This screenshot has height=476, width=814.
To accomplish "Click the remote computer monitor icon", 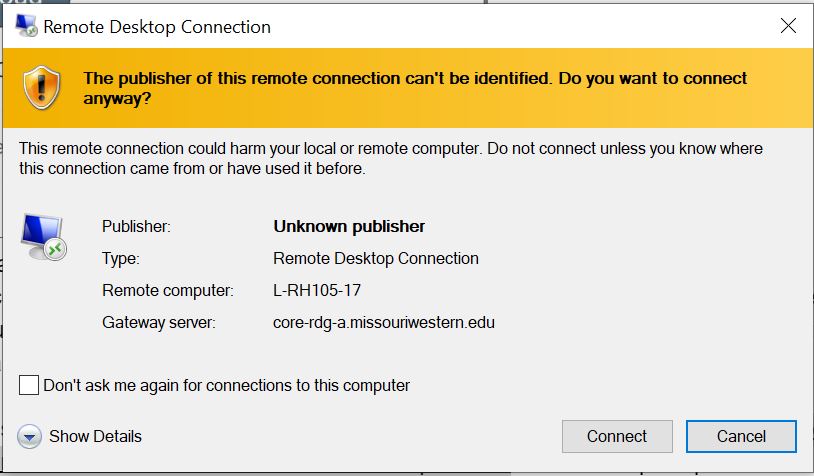I will pyautogui.click(x=45, y=236).
